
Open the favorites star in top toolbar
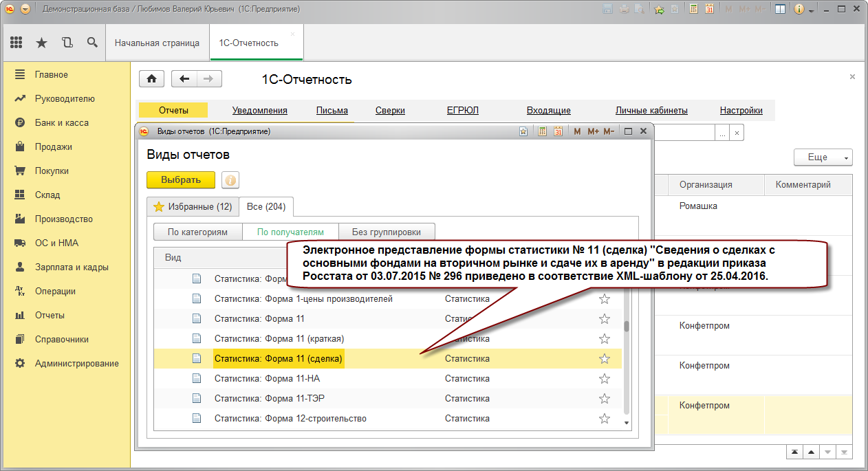coord(42,43)
